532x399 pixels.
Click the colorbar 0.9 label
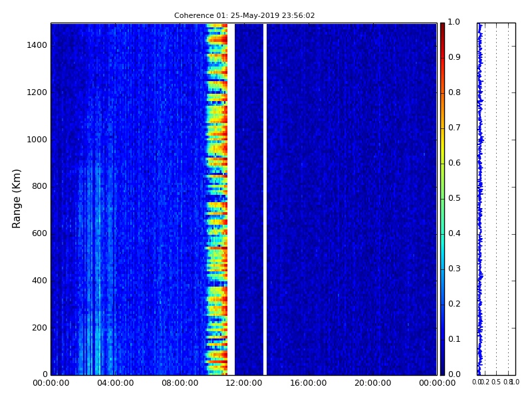click(454, 57)
